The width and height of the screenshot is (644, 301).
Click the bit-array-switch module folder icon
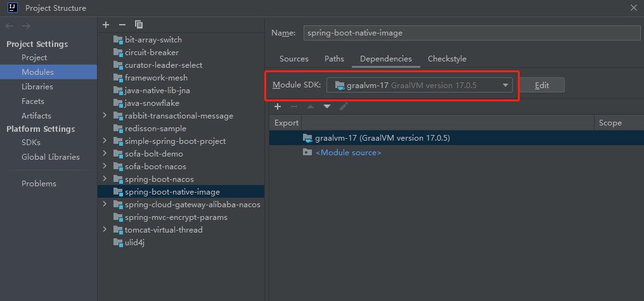point(118,40)
